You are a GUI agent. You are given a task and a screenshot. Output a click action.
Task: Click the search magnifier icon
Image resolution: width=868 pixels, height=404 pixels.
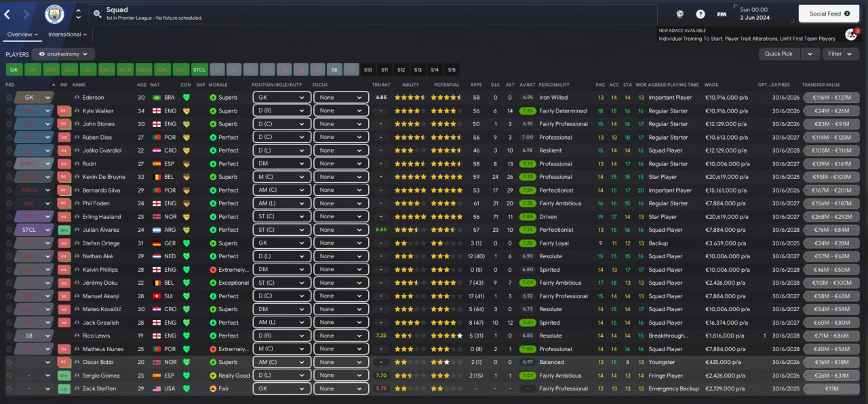click(98, 14)
